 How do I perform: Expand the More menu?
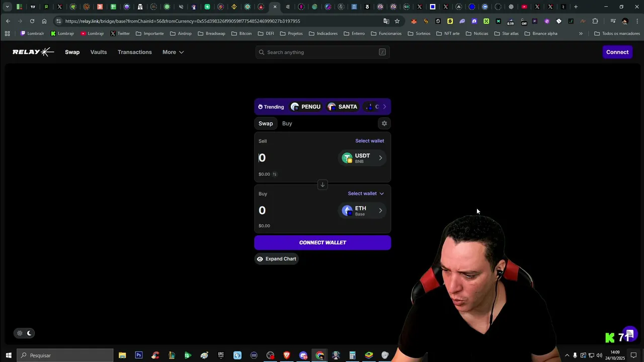173,52
